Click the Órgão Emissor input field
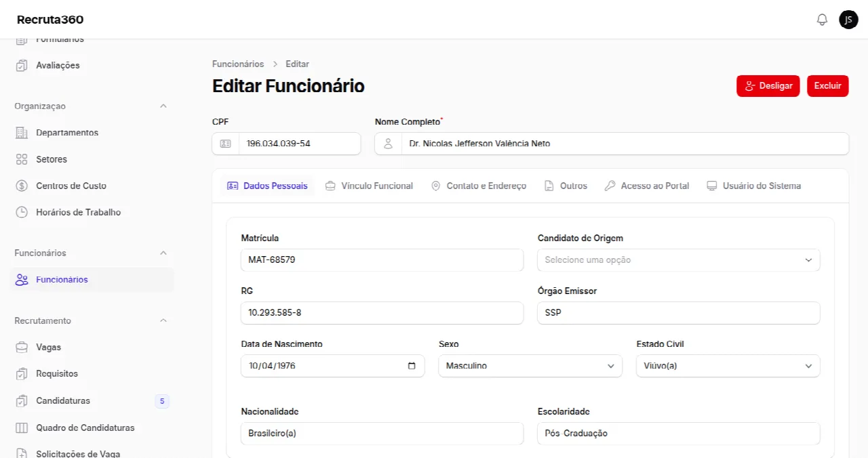This screenshot has width=868, height=458. tap(679, 313)
